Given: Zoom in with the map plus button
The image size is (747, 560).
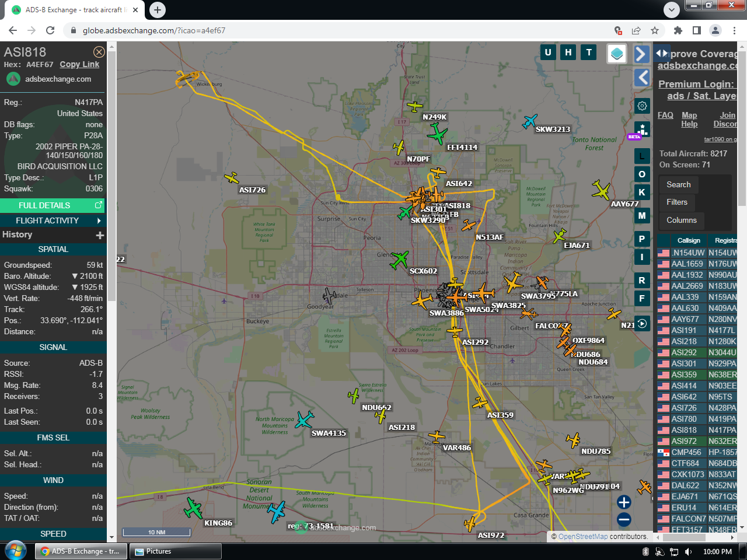Looking at the screenshot, I should [624, 502].
